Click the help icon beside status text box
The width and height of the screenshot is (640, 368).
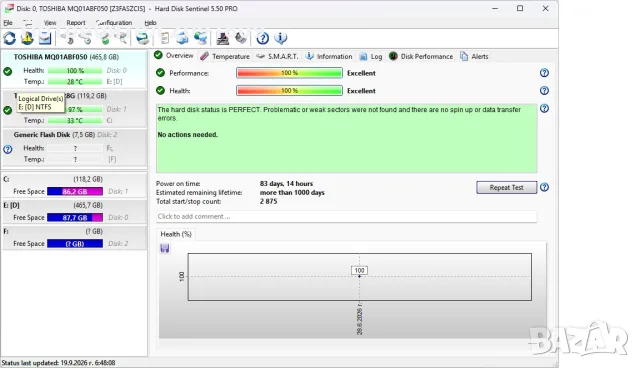[x=544, y=109]
